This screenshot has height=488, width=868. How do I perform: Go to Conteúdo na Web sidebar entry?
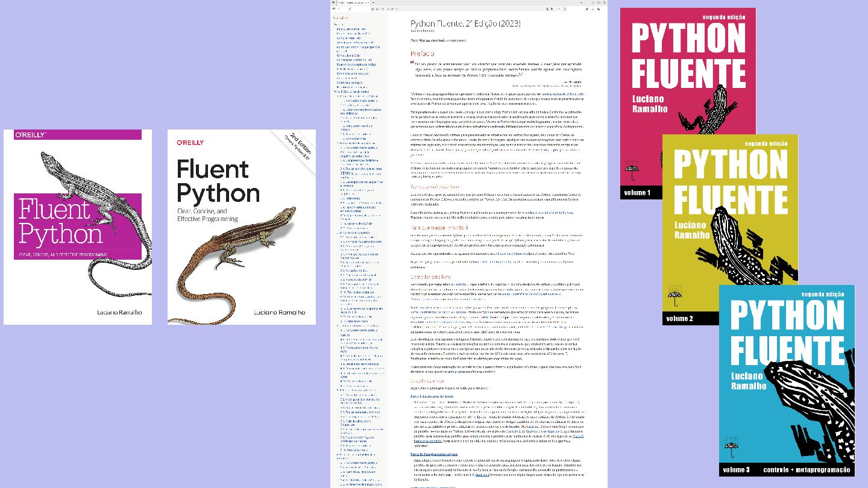(347, 55)
